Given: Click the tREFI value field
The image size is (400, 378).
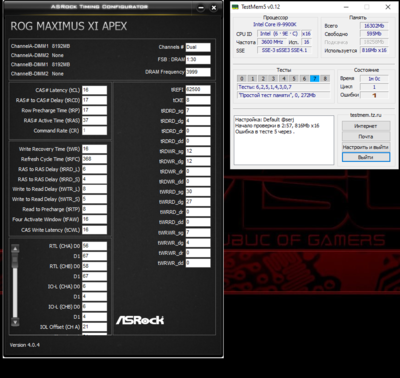Looking at the screenshot, I should pyautogui.click(x=198, y=90).
